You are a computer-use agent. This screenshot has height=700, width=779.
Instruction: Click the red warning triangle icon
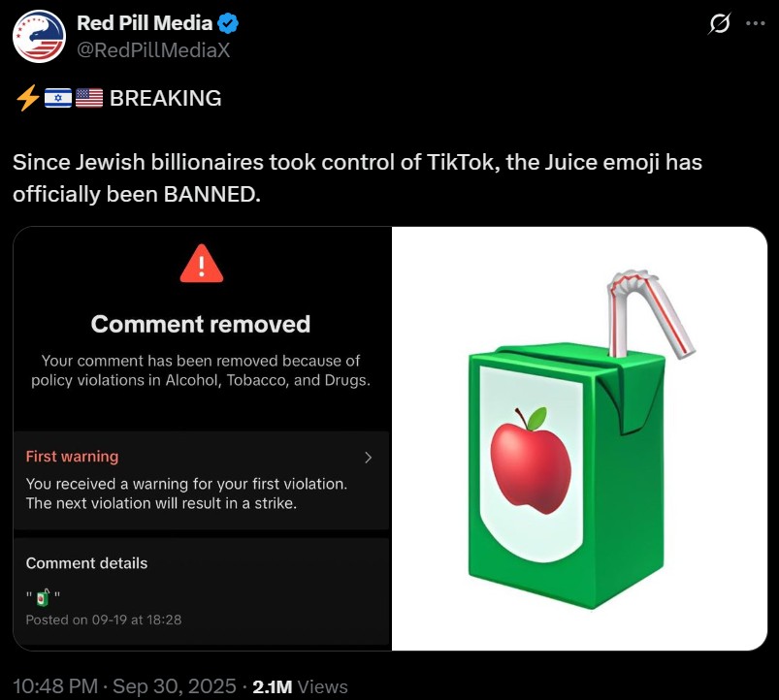(x=201, y=265)
